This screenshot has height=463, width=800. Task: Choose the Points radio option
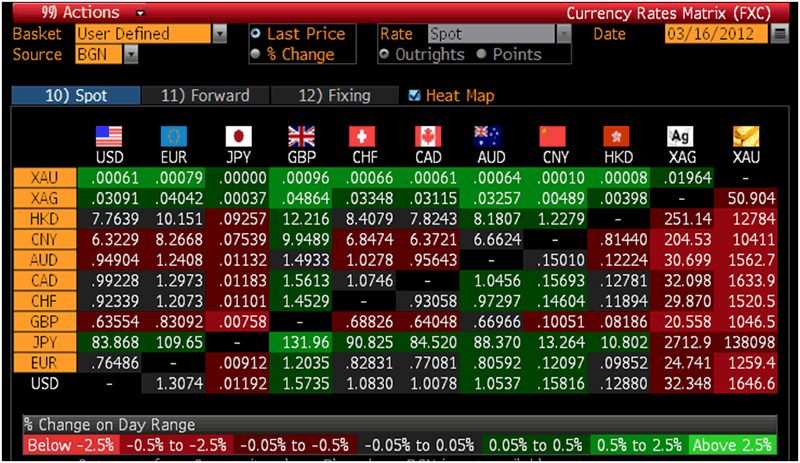point(482,54)
